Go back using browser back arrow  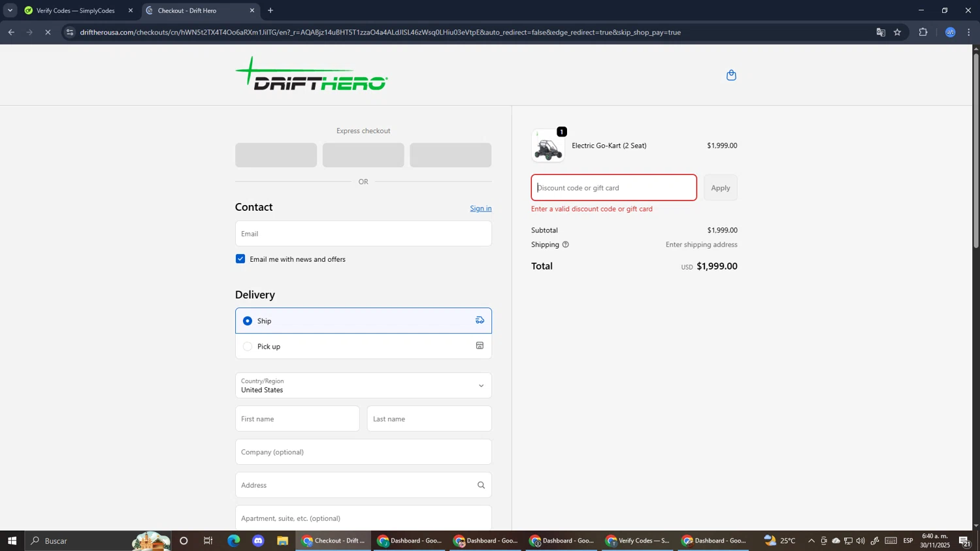pos(11,32)
